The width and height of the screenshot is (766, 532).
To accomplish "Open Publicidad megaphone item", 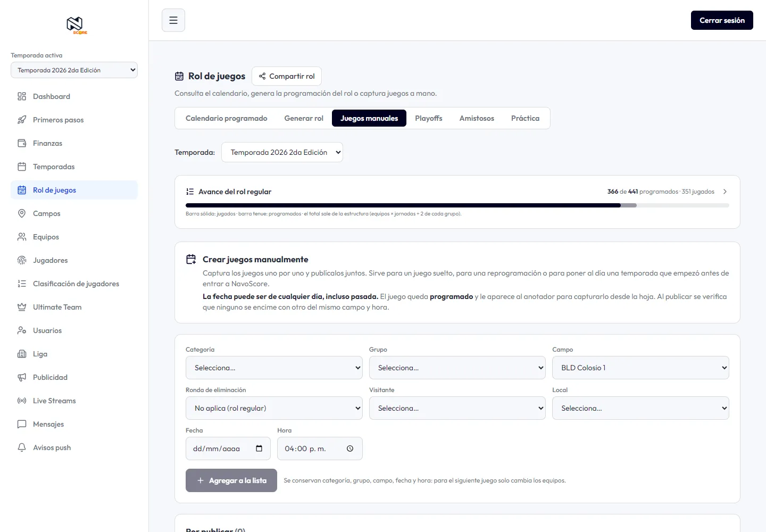I will [74, 377].
